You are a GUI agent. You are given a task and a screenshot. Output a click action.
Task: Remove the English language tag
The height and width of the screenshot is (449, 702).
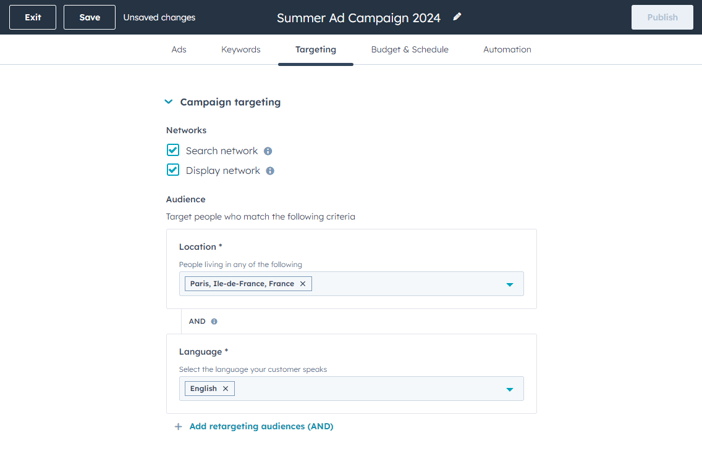click(x=226, y=389)
